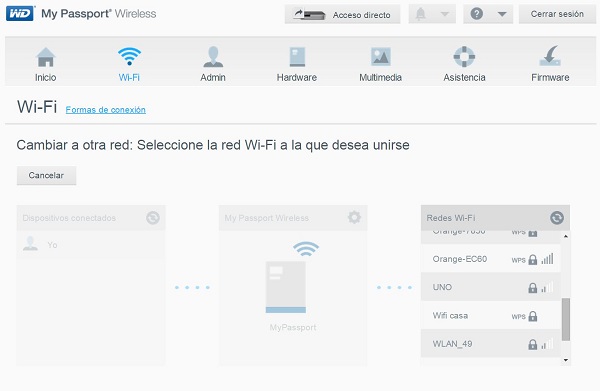600x391 pixels.
Task: Open the Inicio home tab
Action: pyautogui.click(x=46, y=64)
